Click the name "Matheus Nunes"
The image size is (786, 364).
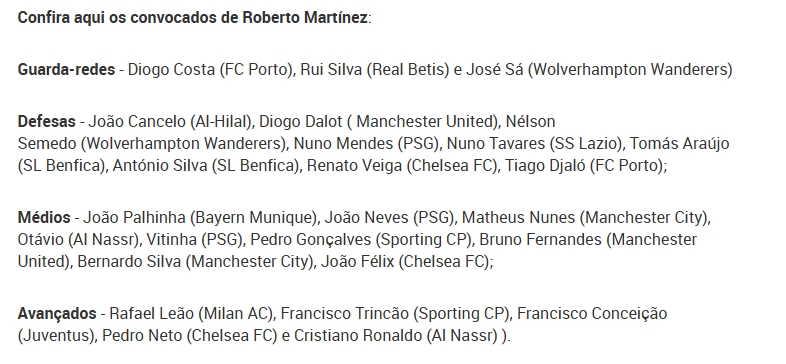518,218
